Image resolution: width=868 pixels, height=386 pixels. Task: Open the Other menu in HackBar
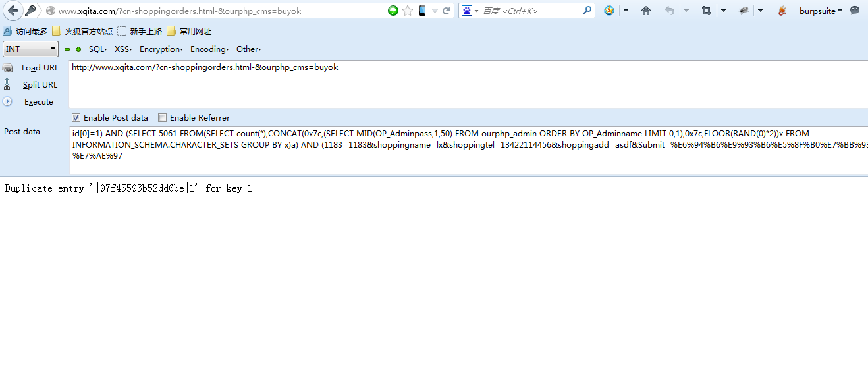click(249, 49)
